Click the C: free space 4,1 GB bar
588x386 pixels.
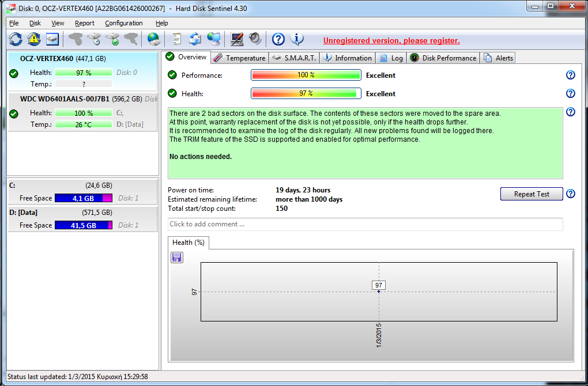pyautogui.click(x=83, y=198)
